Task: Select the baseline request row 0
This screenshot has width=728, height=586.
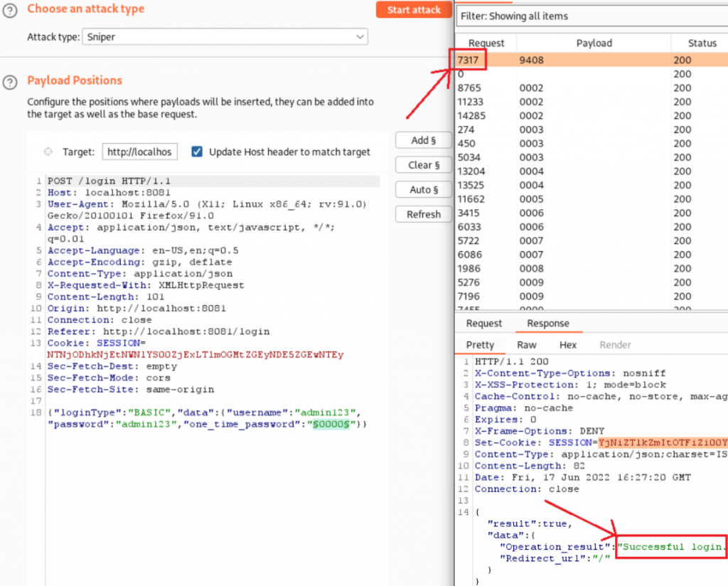Action: tap(592, 74)
